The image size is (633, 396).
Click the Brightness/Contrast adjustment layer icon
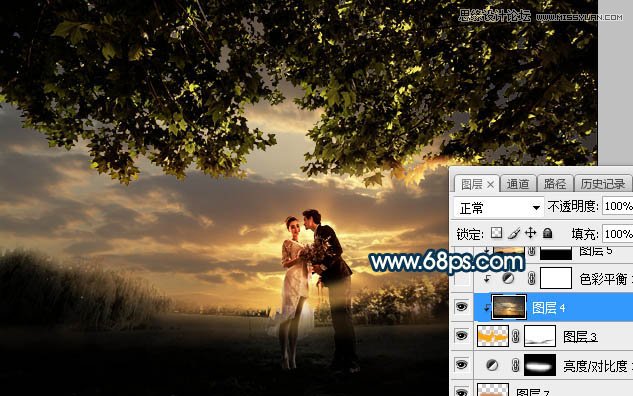tap(492, 365)
